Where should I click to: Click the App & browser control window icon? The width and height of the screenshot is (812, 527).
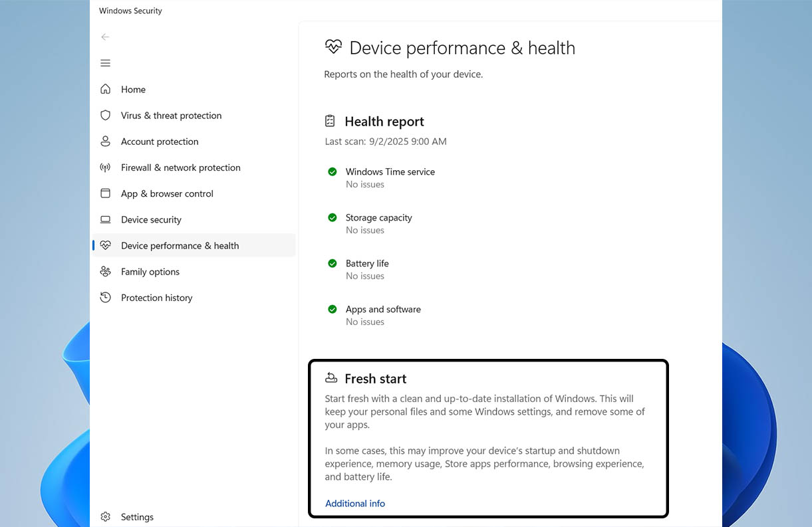pyautogui.click(x=105, y=193)
